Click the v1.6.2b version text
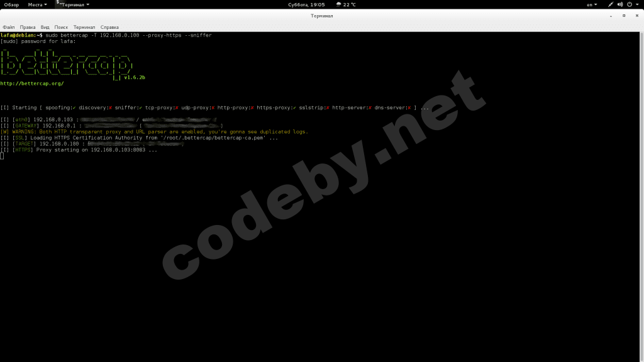This screenshot has height=362, width=644. (135, 77)
